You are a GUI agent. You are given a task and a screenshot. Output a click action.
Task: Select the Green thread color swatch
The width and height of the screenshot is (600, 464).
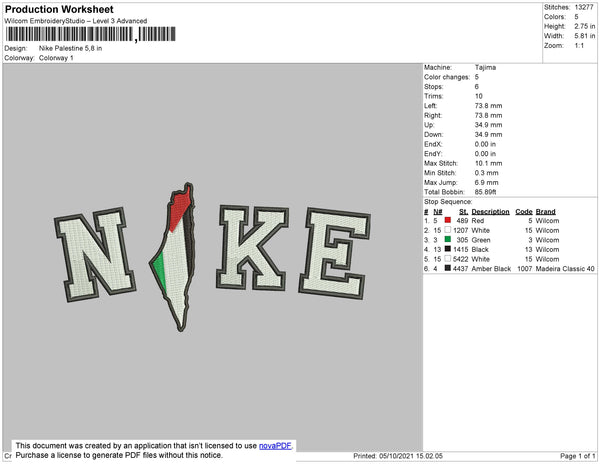pos(448,239)
